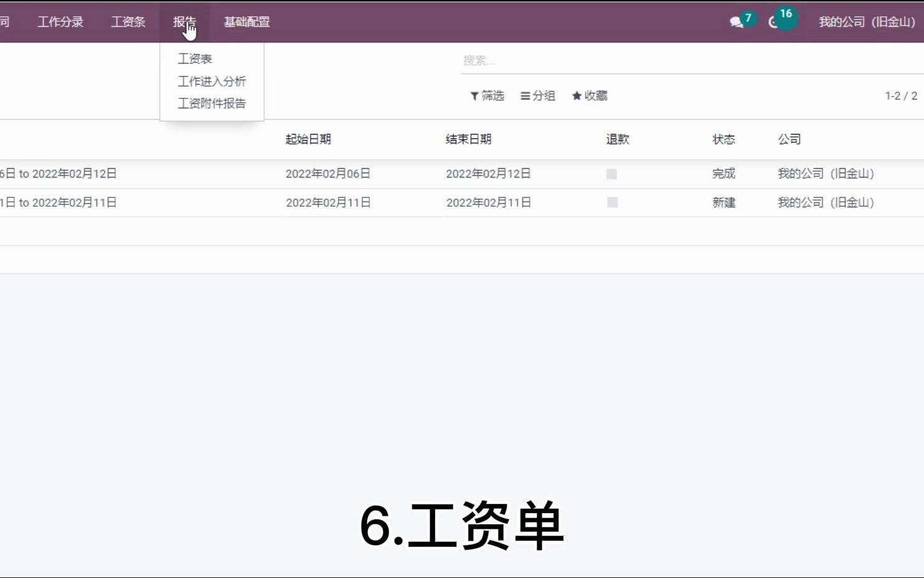Select 工作进入分析 from the report dropdown
Image resolution: width=924 pixels, height=578 pixels.
[212, 81]
